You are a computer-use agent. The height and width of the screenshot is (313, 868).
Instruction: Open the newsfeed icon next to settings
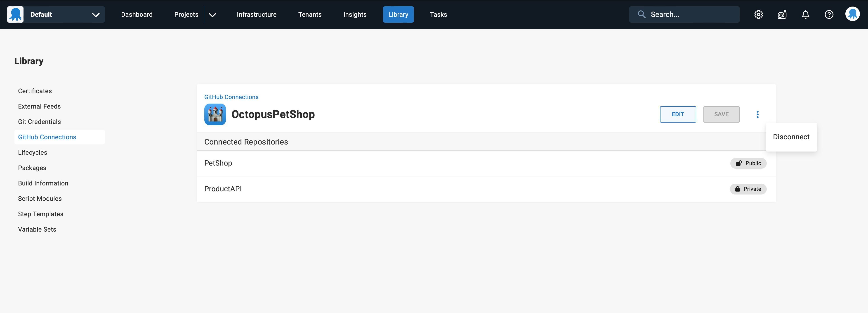(x=782, y=14)
